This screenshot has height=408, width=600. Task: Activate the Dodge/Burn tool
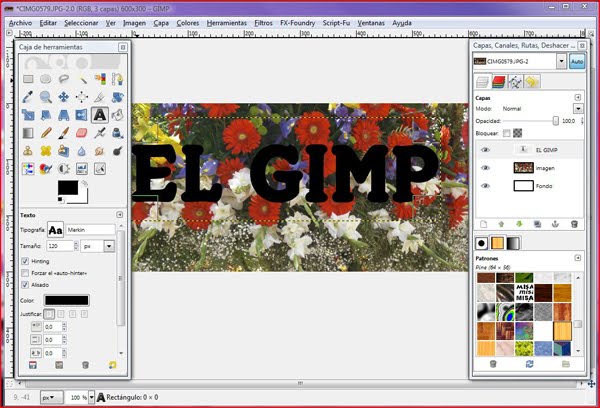(x=117, y=151)
